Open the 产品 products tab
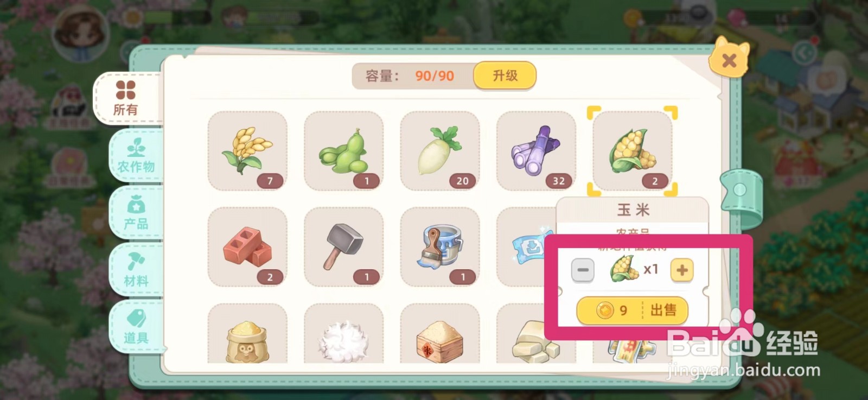This screenshot has width=868, height=400. click(x=137, y=213)
